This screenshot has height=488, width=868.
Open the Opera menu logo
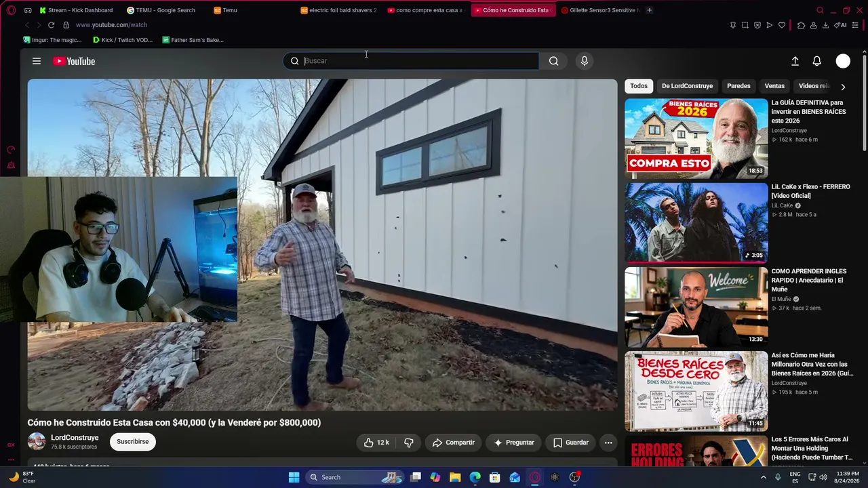(11, 10)
